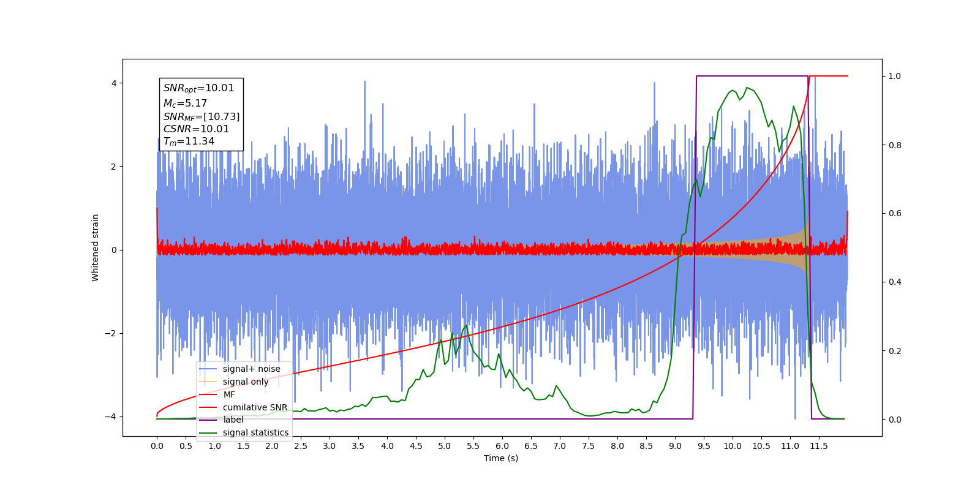Click the x-axis tick label 10.5
The width and height of the screenshot is (980, 490).
(761, 446)
